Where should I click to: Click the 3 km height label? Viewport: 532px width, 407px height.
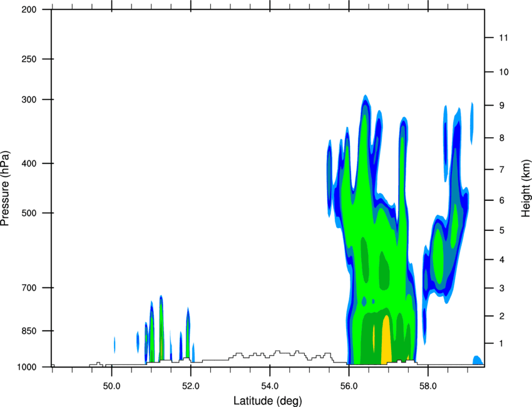502,289
